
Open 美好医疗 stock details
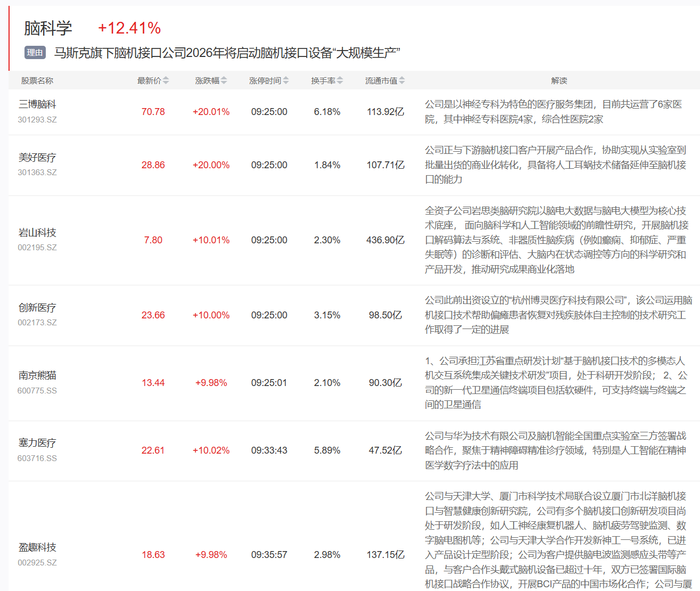click(37, 158)
